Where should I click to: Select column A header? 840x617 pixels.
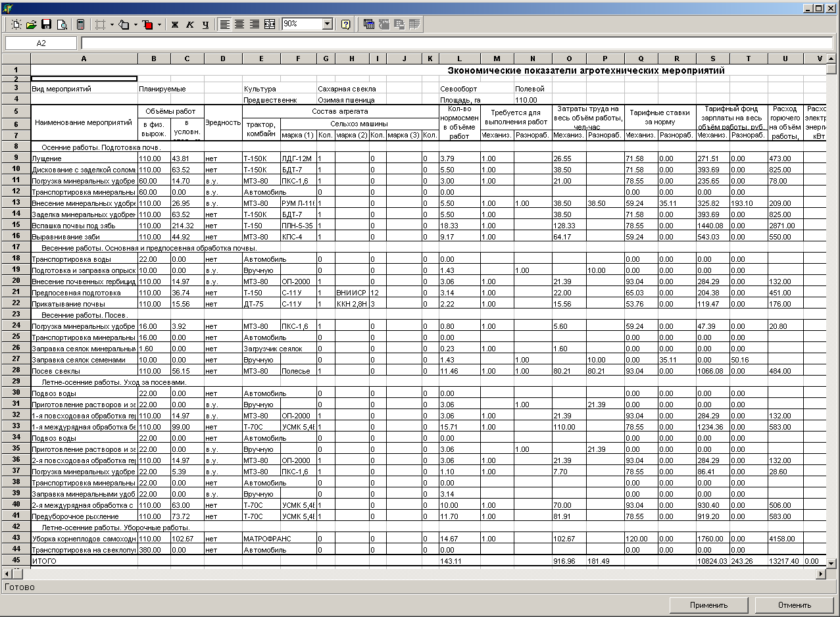coord(84,59)
